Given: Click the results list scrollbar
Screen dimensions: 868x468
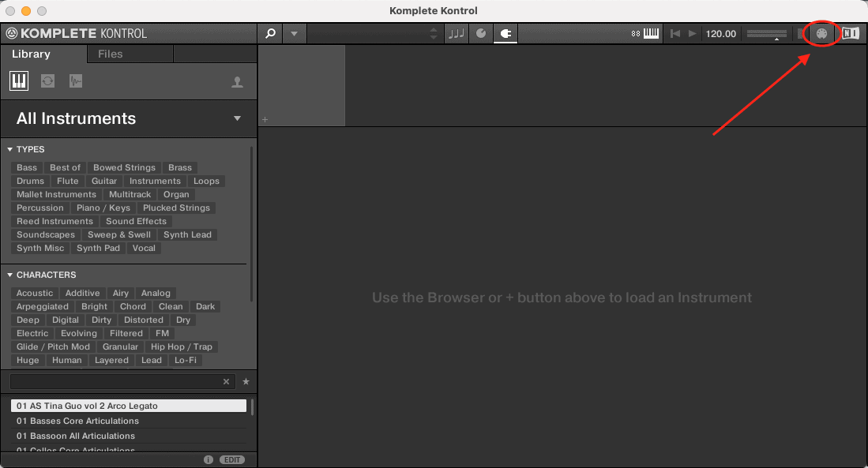Looking at the screenshot, I should point(253,407).
